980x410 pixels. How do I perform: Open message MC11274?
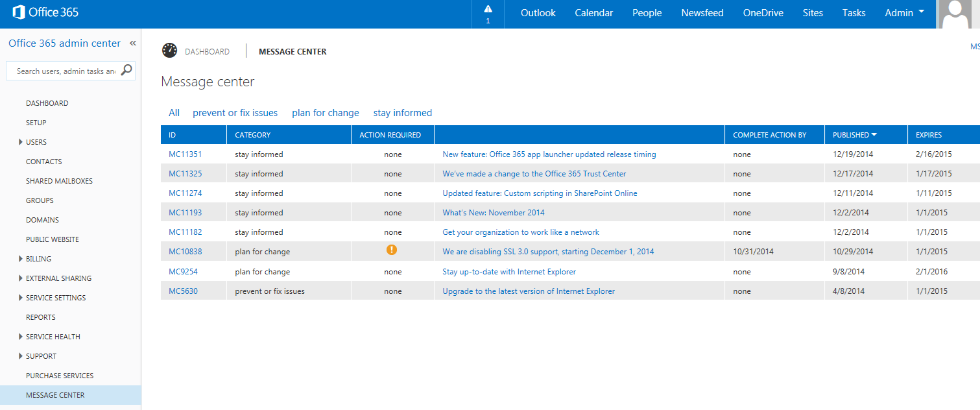point(185,193)
